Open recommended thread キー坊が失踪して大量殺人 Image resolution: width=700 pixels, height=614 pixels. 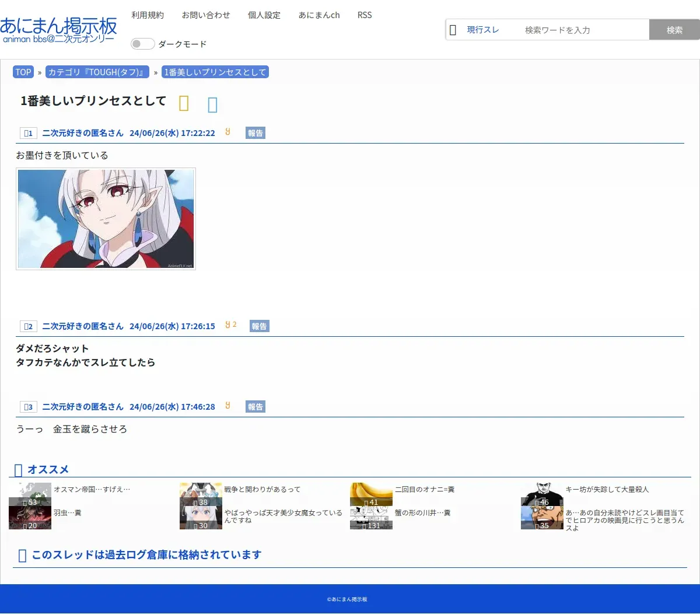tap(607, 490)
